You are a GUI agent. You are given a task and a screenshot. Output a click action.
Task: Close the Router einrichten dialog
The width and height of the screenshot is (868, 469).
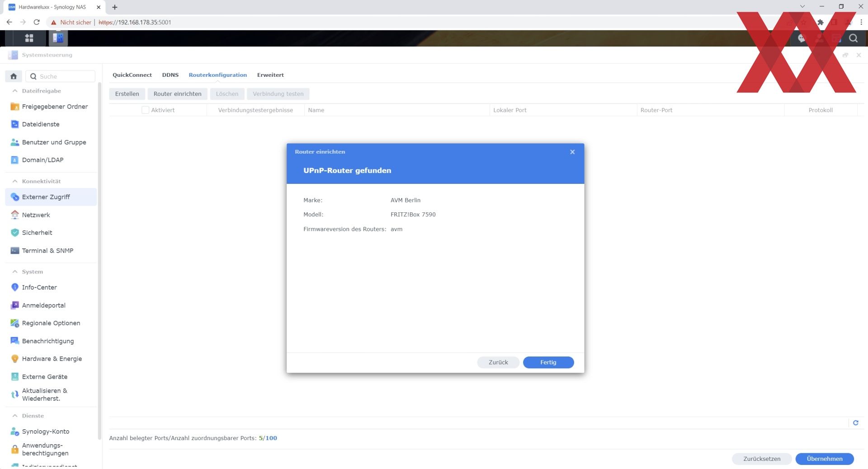click(x=572, y=152)
